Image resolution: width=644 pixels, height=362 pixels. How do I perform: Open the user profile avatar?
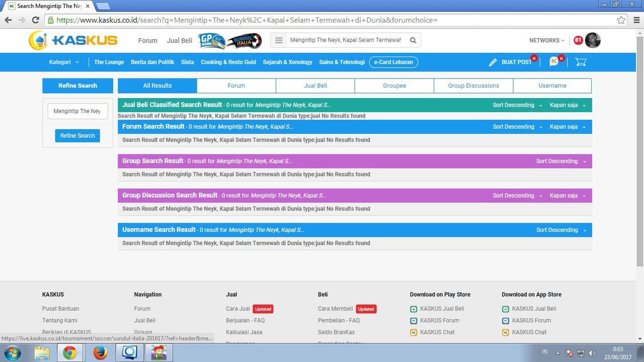[593, 40]
